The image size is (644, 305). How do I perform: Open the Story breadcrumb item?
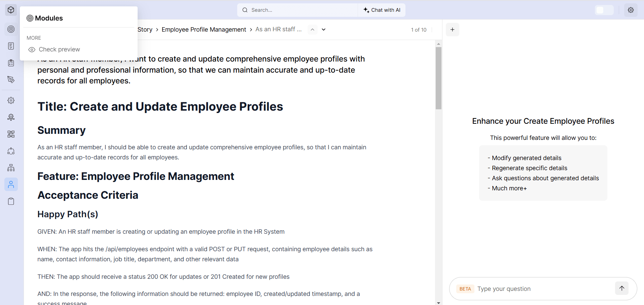coord(145,29)
